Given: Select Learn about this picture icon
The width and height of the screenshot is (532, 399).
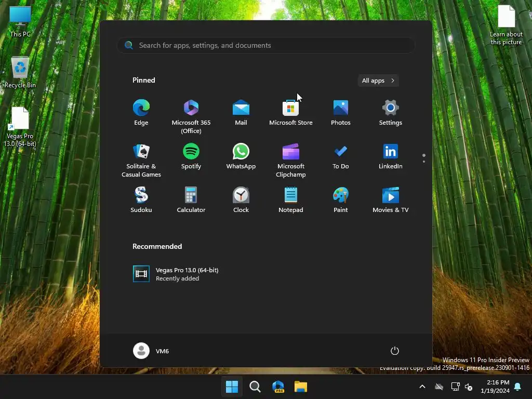Looking at the screenshot, I should pos(506,25).
